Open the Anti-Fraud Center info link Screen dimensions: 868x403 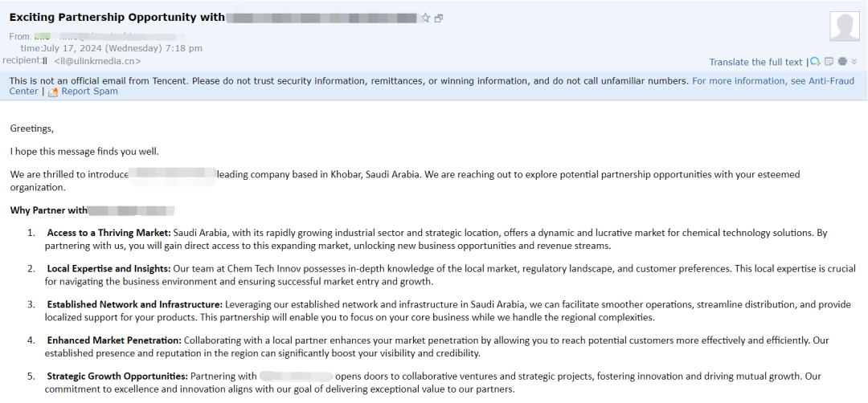(773, 81)
